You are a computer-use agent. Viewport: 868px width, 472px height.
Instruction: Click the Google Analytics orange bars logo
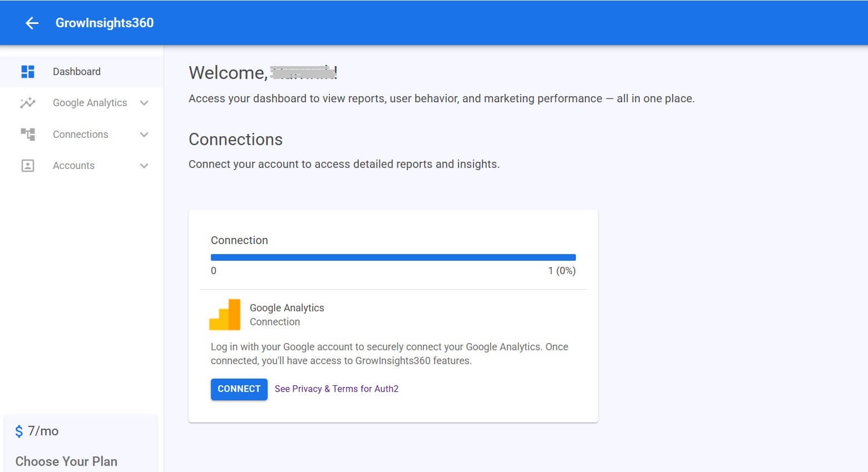point(225,315)
